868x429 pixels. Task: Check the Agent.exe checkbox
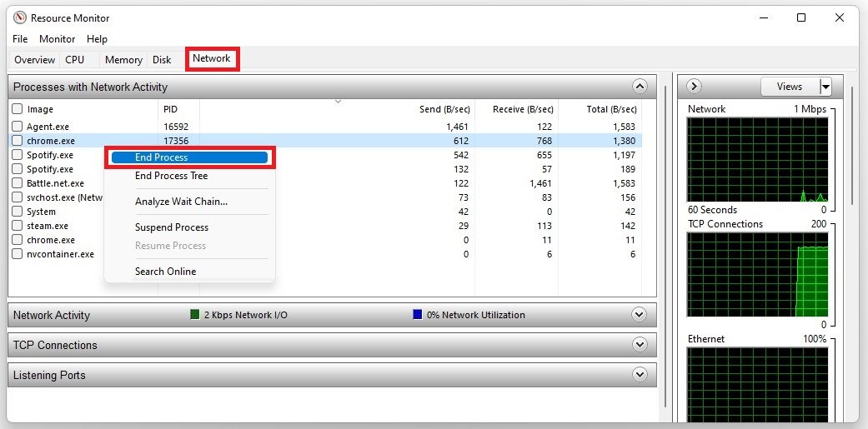tap(18, 127)
